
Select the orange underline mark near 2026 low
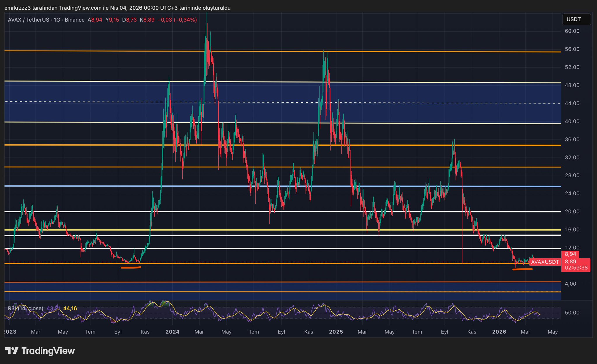[x=522, y=269]
